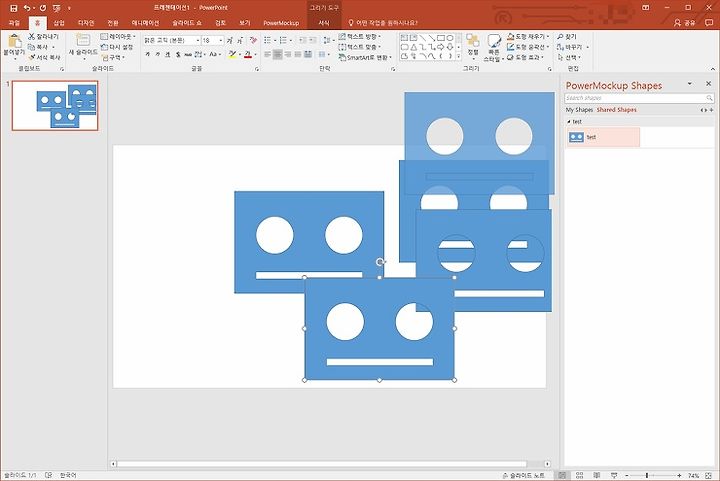Screen dimensions: 720x481
Task: Switch to the Animations (애니메이션) tab
Action: tap(145, 22)
